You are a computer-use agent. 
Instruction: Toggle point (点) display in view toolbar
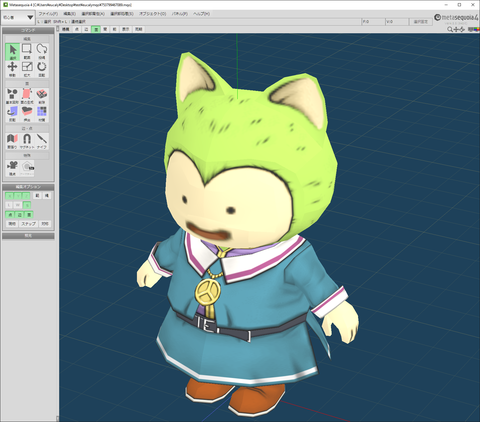pos(77,29)
